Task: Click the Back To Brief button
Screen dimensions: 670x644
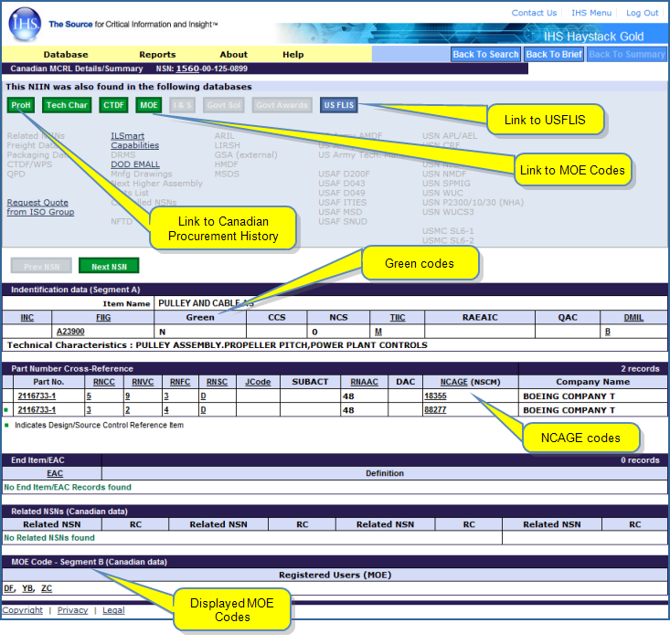Action: (554, 54)
